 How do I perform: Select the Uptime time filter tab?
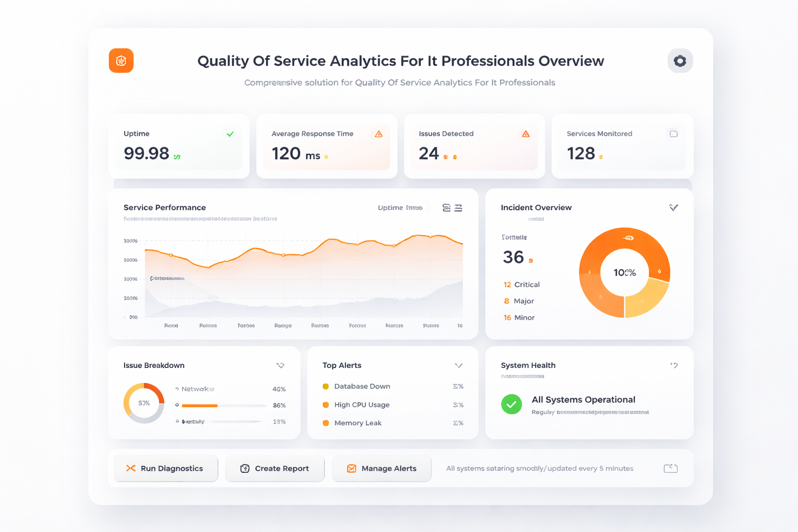[x=400, y=208]
